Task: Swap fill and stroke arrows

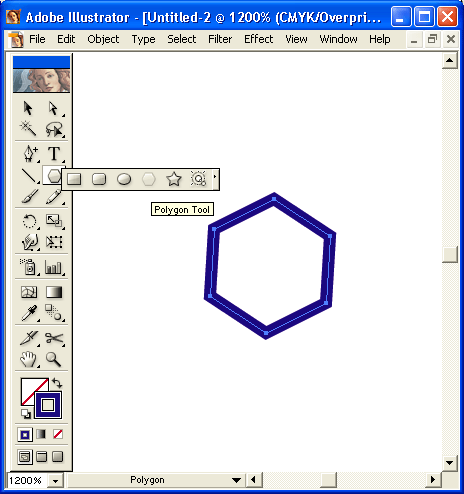Action: click(x=57, y=383)
